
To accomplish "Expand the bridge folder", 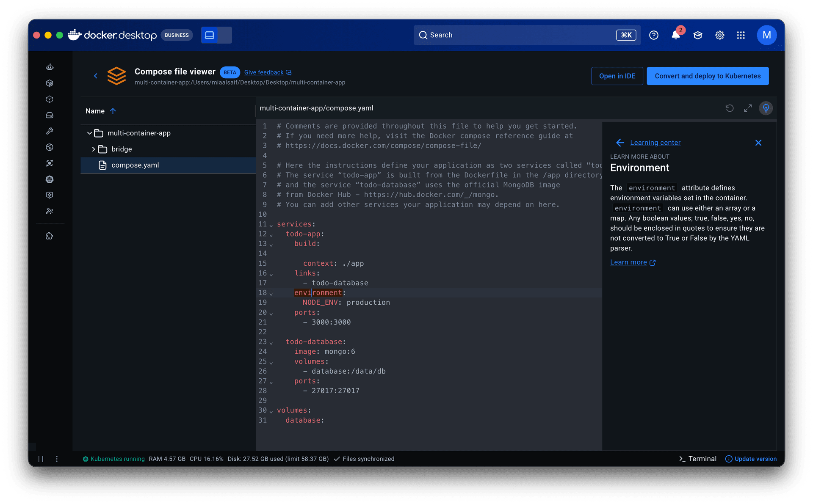I will coord(93,149).
